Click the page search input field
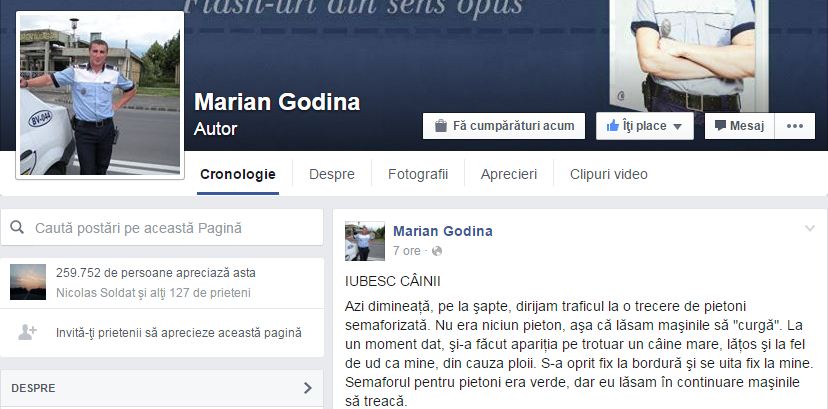 [x=162, y=227]
